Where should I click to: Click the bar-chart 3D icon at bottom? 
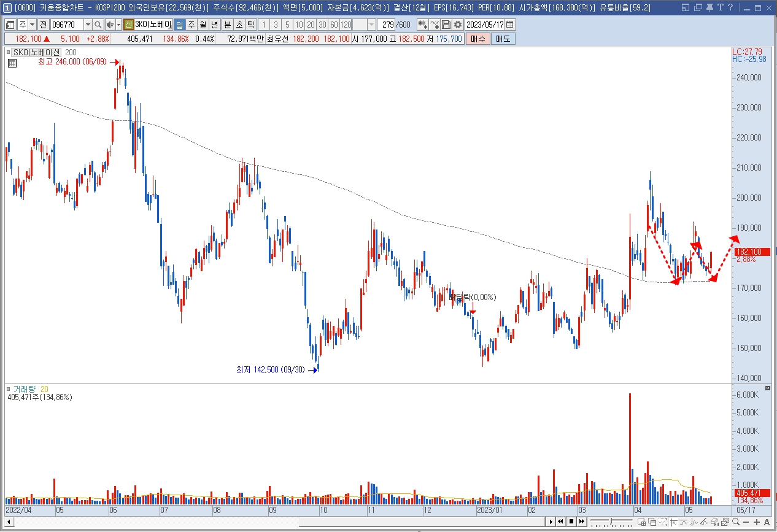point(714,522)
